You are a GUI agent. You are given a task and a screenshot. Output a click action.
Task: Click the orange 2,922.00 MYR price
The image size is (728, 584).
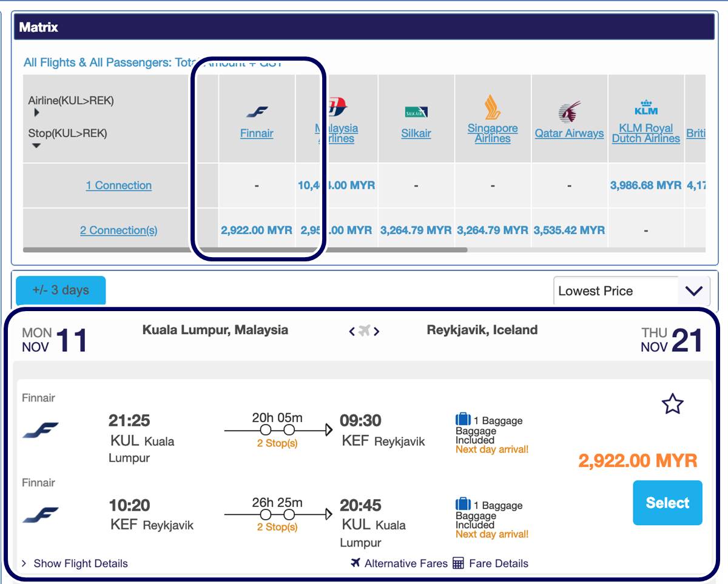(x=638, y=461)
